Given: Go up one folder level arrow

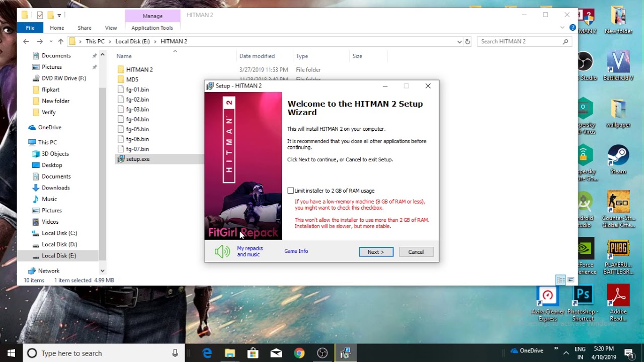Looking at the screenshot, I should pos(61,42).
